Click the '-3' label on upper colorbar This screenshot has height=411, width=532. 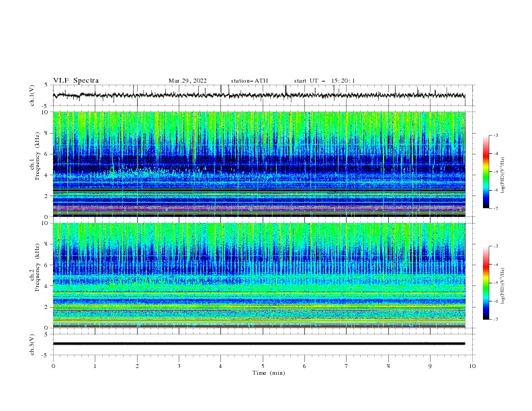pyautogui.click(x=495, y=135)
